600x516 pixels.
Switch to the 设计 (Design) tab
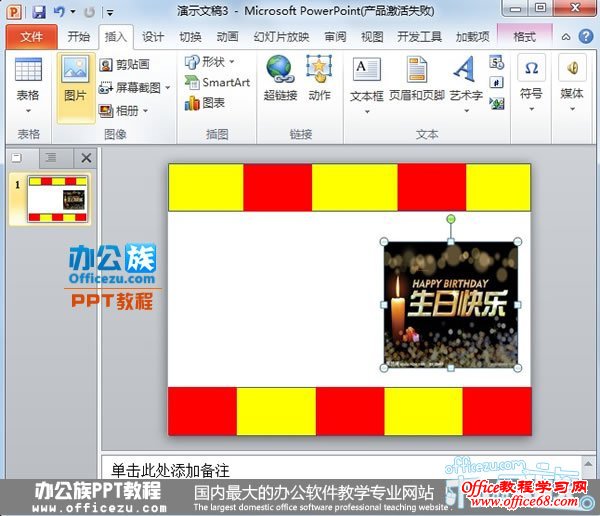(153, 37)
